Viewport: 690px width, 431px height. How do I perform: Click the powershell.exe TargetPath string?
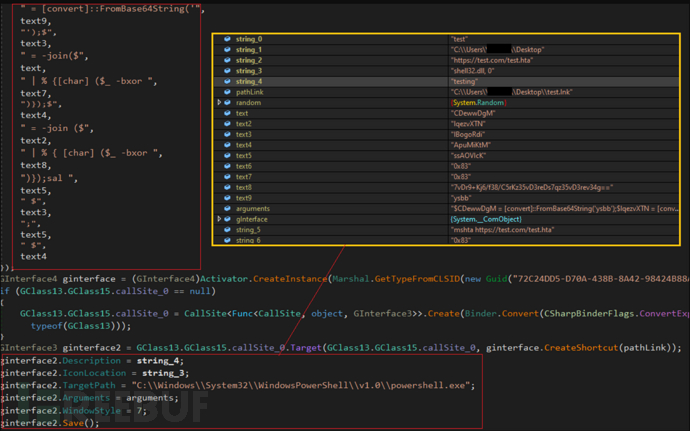(301, 385)
